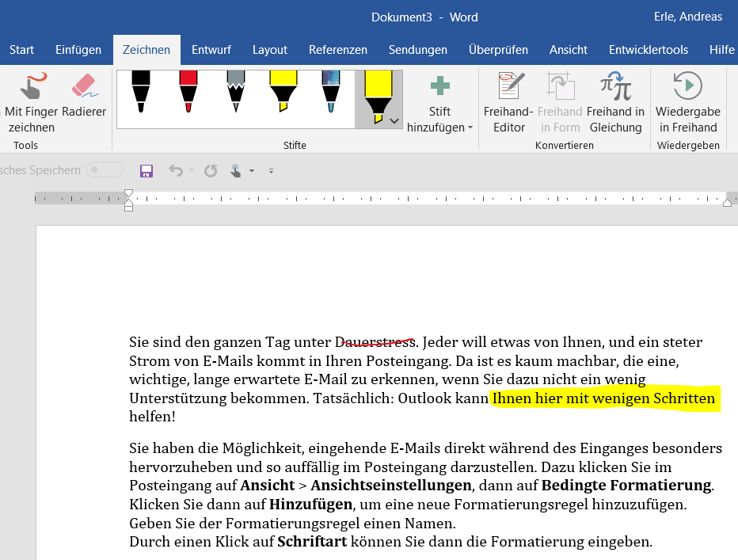
Task: Choose the red pen
Action: pyautogui.click(x=188, y=91)
